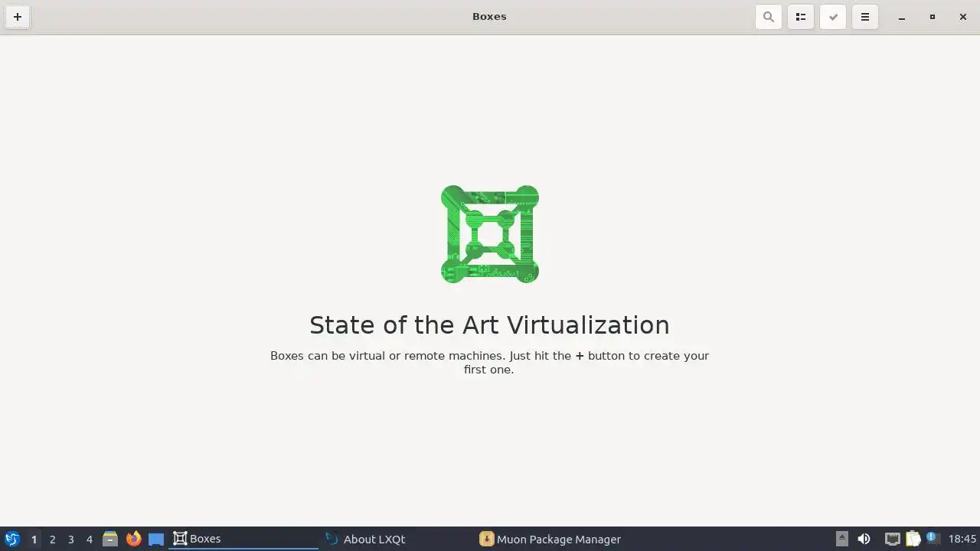Click the update notifier tray icon
This screenshot has height=551, width=980.
pos(932,538)
